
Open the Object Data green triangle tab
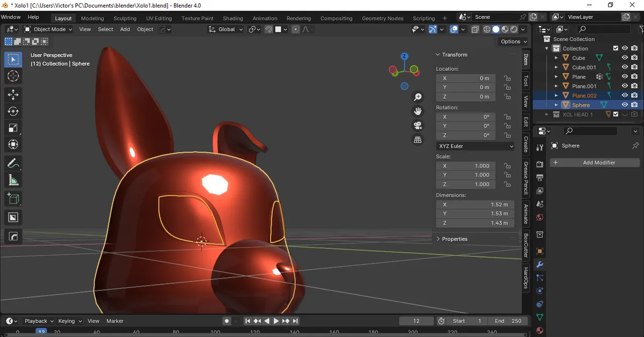540,317
